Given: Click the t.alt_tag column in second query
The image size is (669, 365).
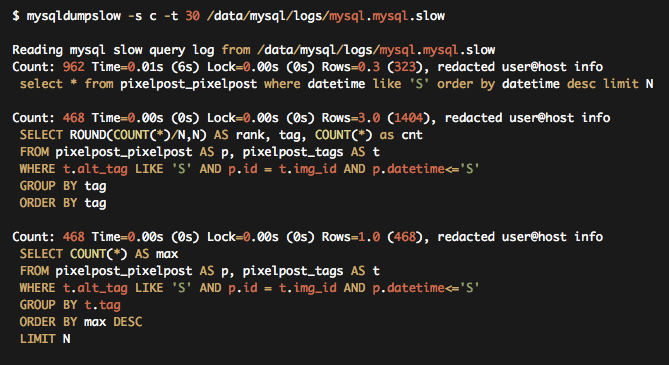Looking at the screenshot, I should (x=95, y=169).
